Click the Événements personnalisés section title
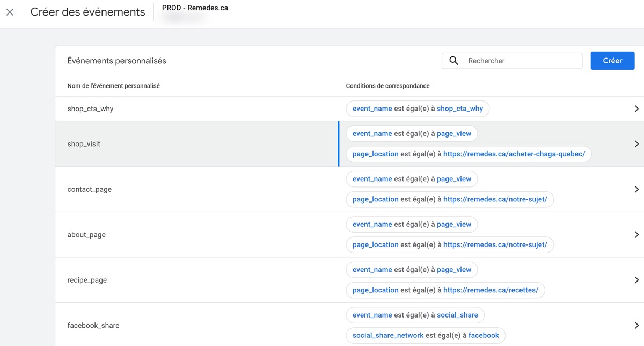Screen dimensions: 644x346 point(116,61)
